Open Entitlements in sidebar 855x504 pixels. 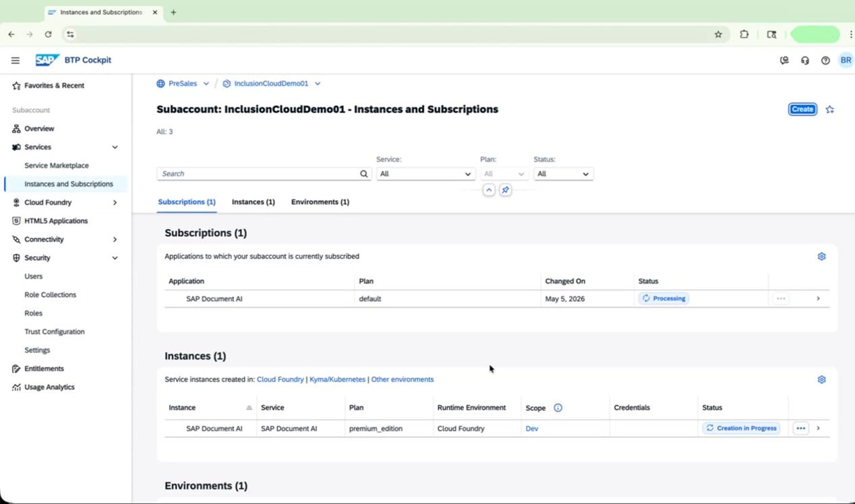[44, 369]
